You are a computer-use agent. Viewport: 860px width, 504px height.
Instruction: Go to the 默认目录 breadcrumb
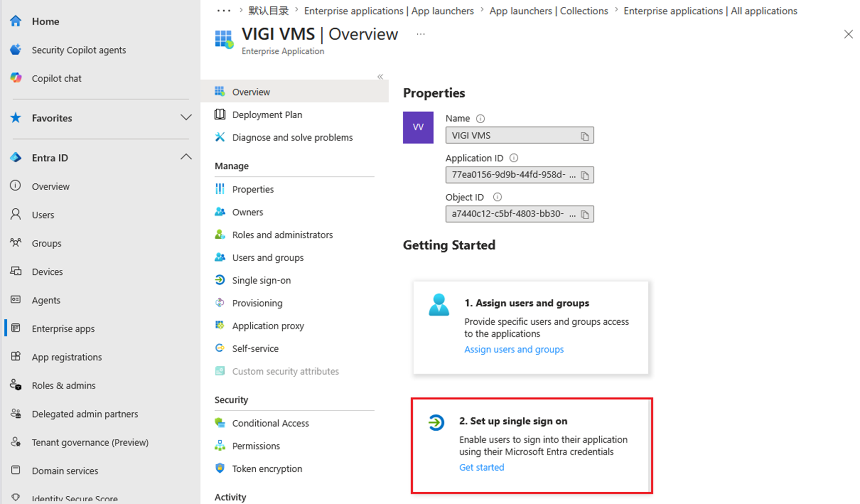click(268, 11)
